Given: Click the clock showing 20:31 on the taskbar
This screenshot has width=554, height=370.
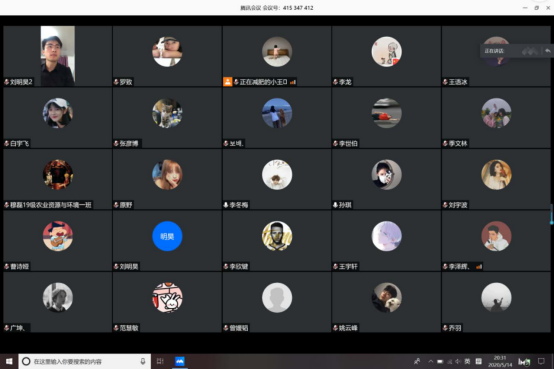Looking at the screenshot, I should 500,361.
